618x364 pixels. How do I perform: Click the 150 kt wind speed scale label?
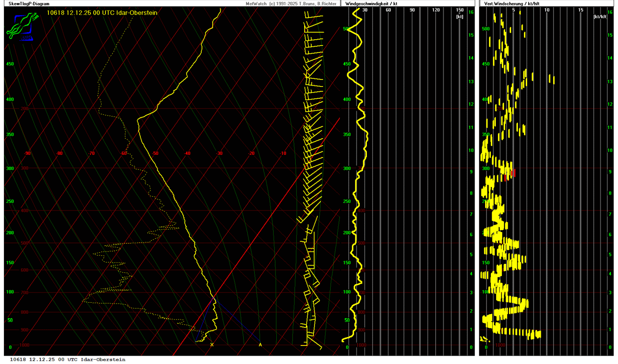460,10
